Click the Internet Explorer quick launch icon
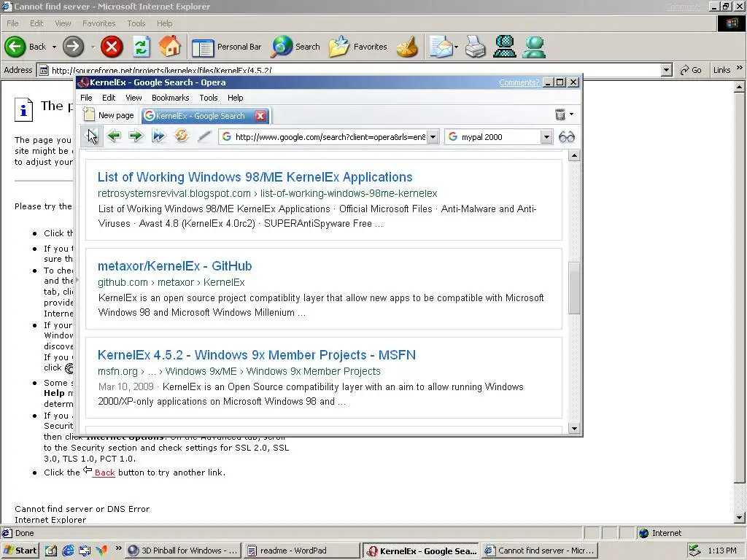 (x=68, y=551)
